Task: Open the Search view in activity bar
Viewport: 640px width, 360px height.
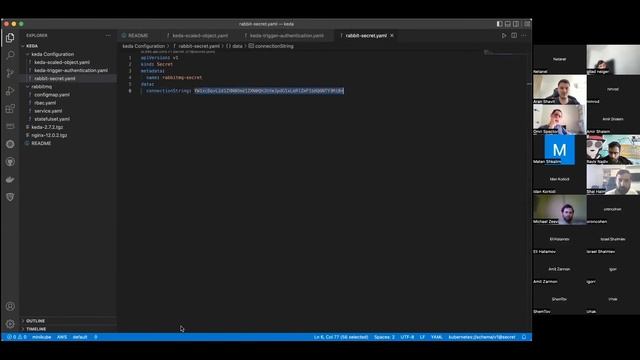Action: tap(10, 55)
